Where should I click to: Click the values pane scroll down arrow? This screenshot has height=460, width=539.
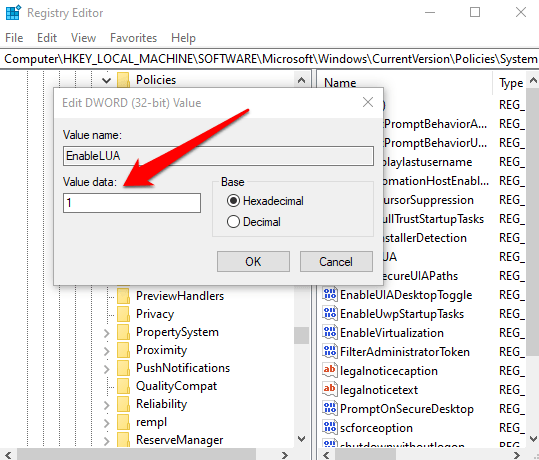(x=533, y=439)
